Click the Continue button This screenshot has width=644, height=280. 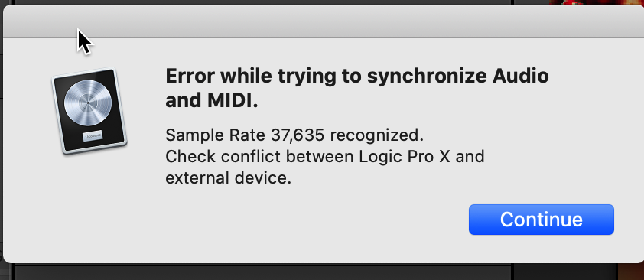click(x=542, y=220)
